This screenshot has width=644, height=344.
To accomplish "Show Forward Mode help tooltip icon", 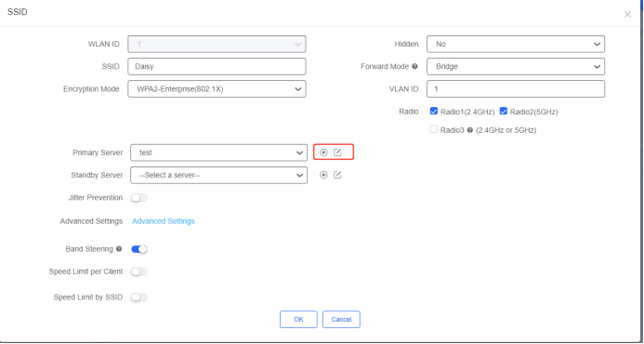I will [x=414, y=66].
